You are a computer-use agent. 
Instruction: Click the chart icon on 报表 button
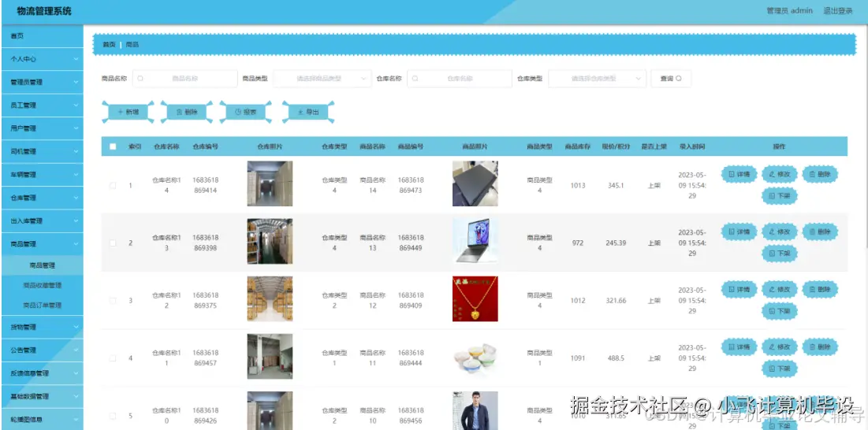click(x=238, y=112)
